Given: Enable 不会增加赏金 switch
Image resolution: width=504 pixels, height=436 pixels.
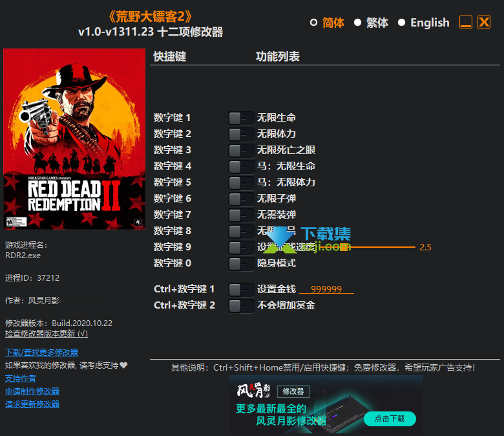Looking at the screenshot, I should click(241, 306).
